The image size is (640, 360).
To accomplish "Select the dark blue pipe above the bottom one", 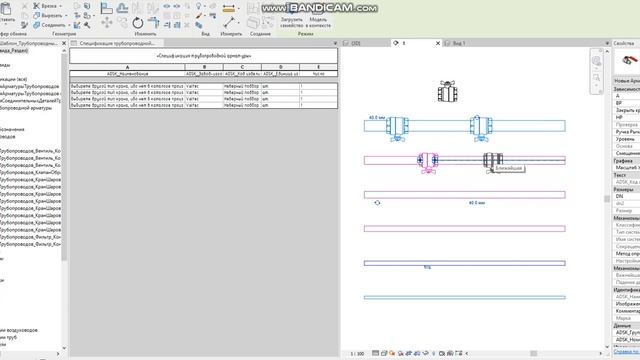I will coord(464,263).
